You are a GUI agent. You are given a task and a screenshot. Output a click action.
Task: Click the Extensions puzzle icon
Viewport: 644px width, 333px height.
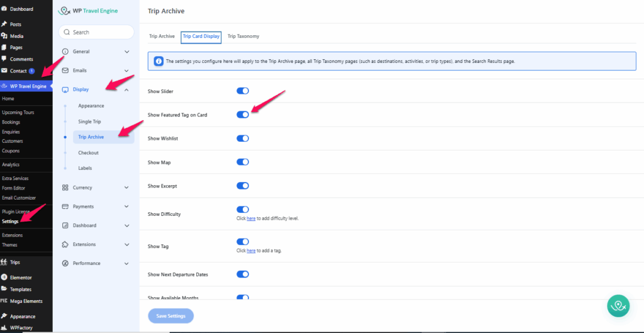[65, 244]
